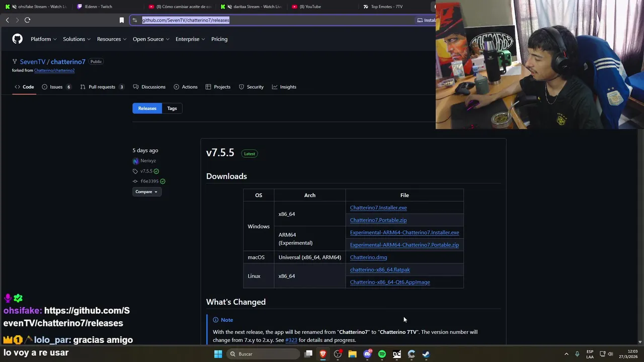Switch to the daritaa Stream browser tab
The height and width of the screenshot is (362, 644).
(x=252, y=7)
